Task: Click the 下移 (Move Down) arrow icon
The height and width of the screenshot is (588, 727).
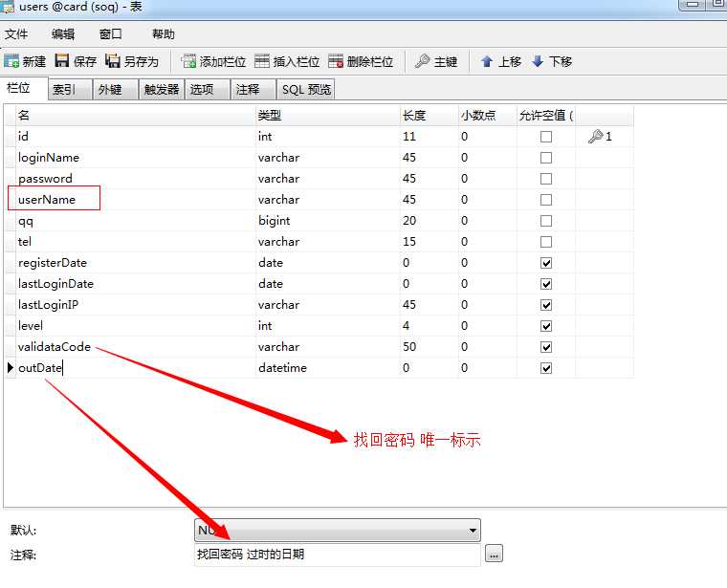Action: tap(538, 61)
